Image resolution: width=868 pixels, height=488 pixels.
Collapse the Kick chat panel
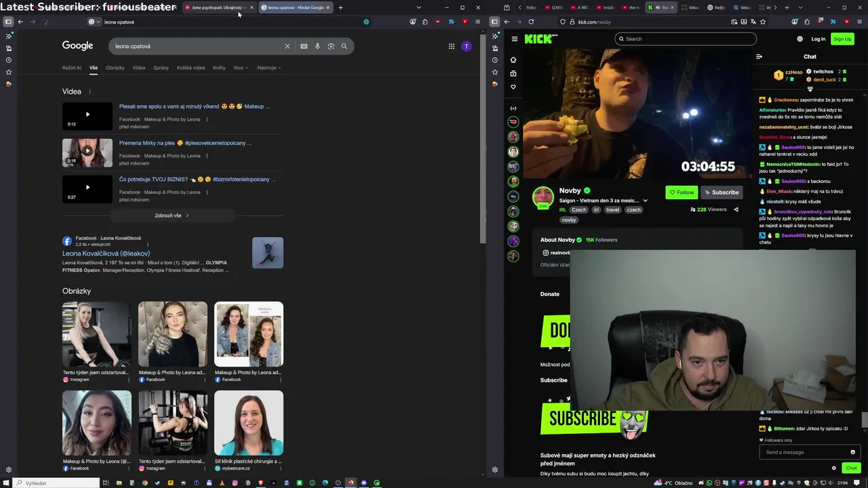(759, 57)
